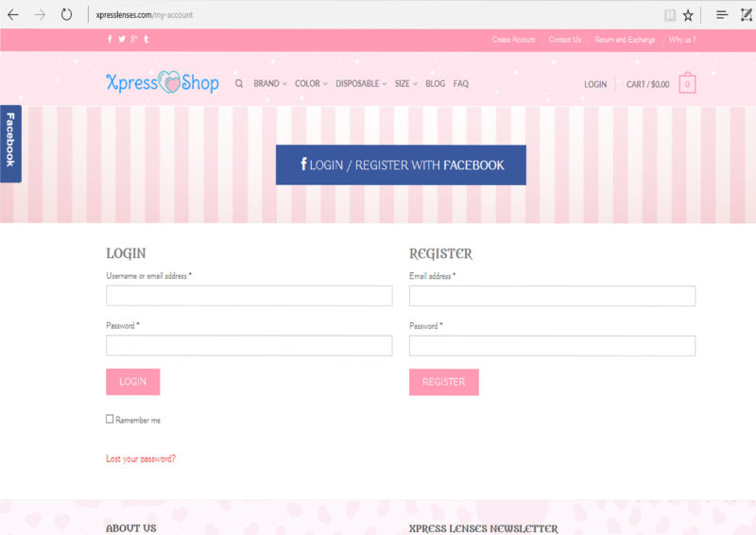Focus the Register email address field
756x535 pixels.
[552, 296]
